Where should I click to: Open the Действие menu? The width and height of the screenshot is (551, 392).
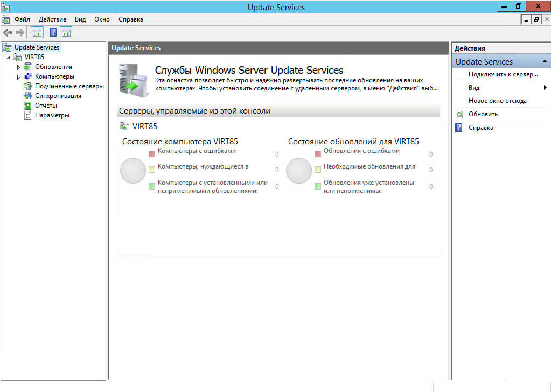52,19
